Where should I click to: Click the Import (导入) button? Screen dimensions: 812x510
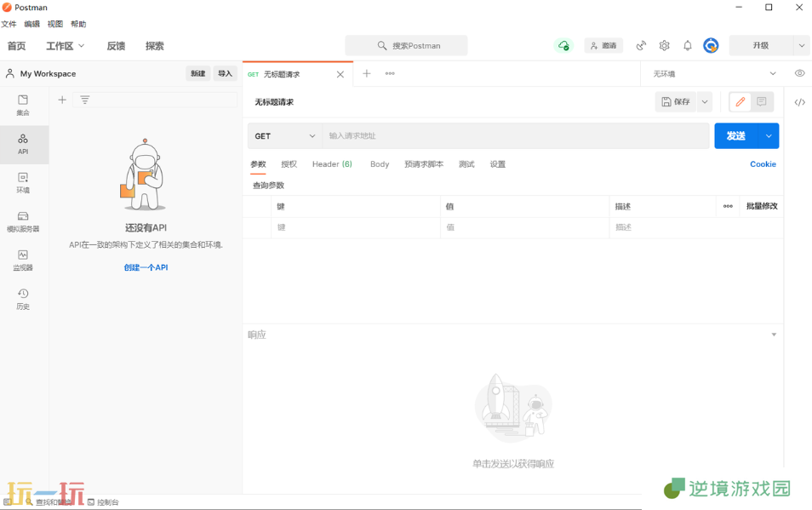[x=225, y=73]
